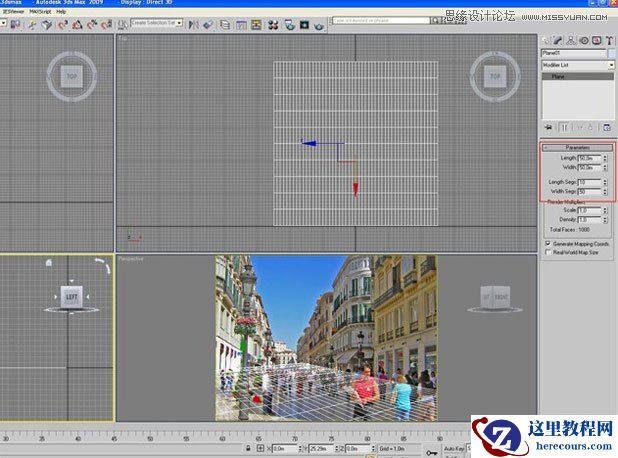The width and height of the screenshot is (618, 458).
Task: Toggle keyboard shortcut override icon
Action: pyautogui.click(x=47, y=25)
